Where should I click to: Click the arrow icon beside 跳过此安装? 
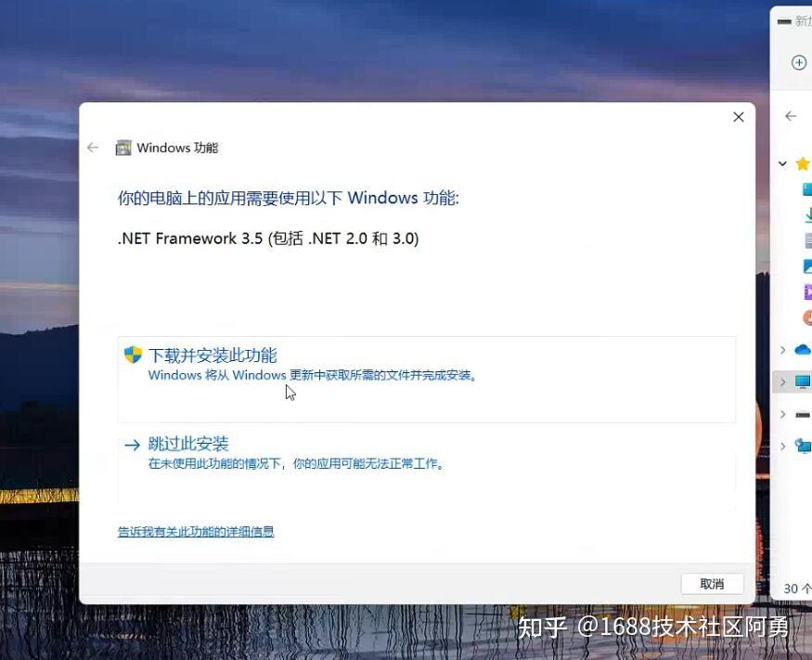point(132,444)
